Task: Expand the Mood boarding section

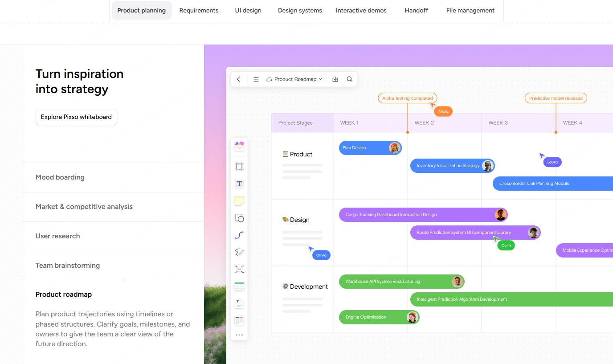Action: [113, 177]
